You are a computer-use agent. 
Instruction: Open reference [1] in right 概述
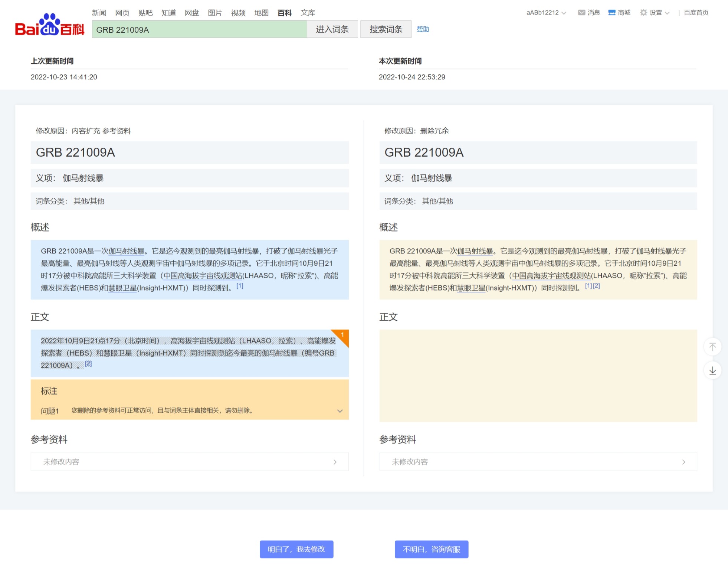588,286
